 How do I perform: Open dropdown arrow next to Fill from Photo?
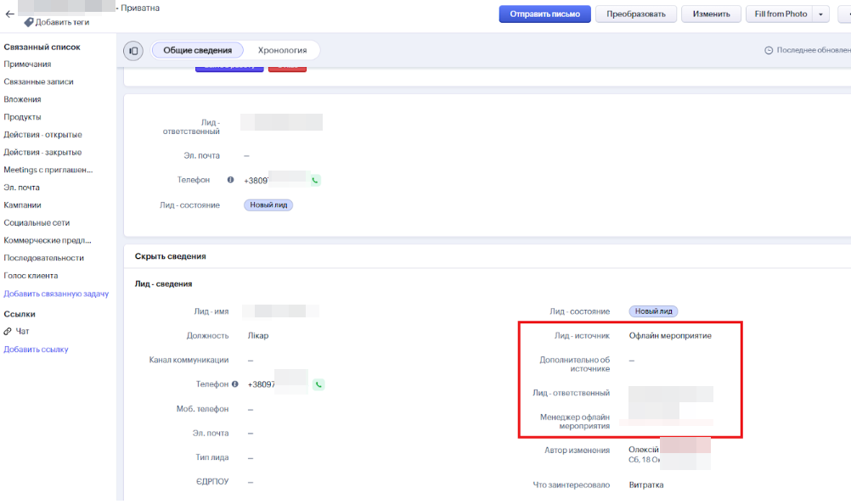[x=820, y=14]
